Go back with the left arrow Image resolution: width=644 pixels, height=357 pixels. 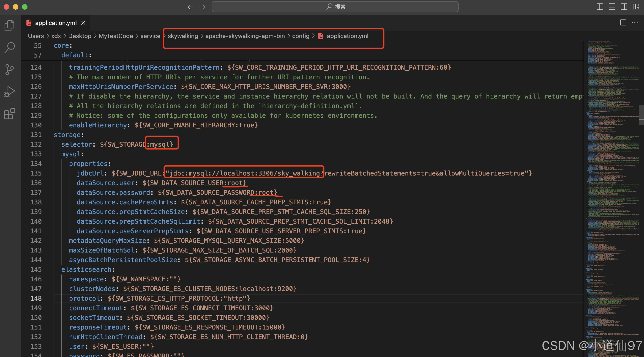pos(190,7)
